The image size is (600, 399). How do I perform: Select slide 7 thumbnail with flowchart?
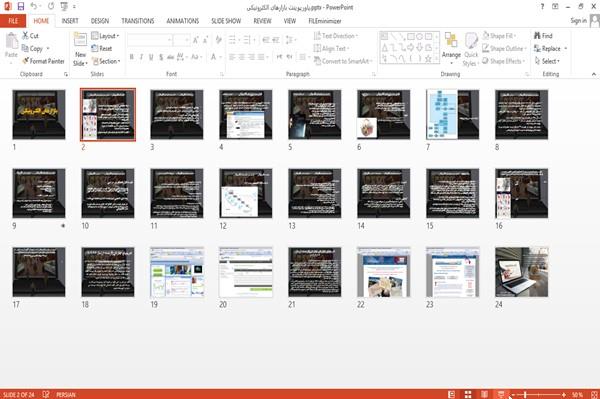point(452,114)
